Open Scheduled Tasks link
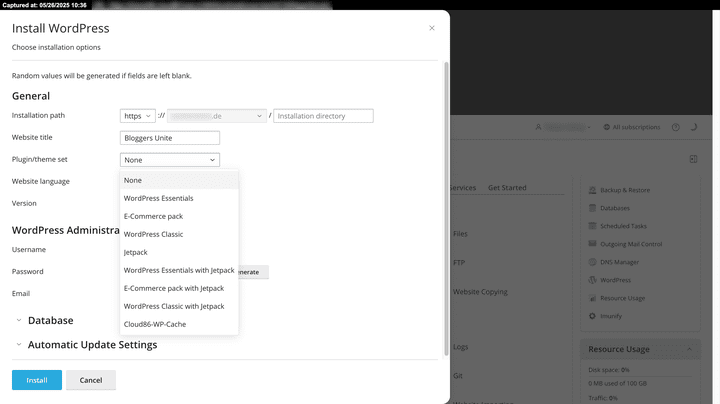The width and height of the screenshot is (720, 404). click(623, 226)
